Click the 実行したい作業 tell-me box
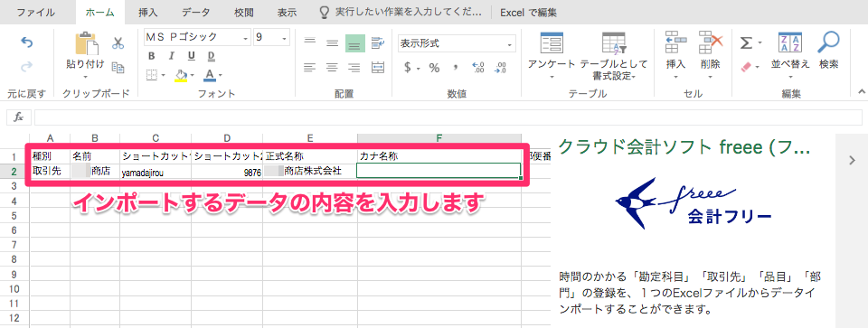 [x=401, y=12]
